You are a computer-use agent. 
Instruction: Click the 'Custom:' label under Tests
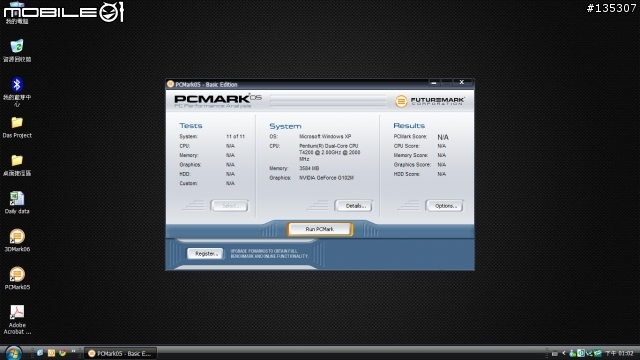(188, 184)
